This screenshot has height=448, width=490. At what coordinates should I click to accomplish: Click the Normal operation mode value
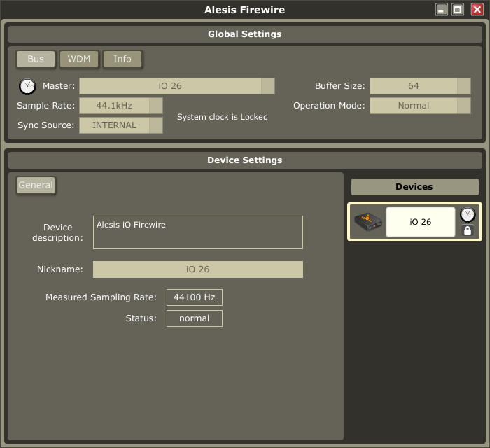click(414, 106)
